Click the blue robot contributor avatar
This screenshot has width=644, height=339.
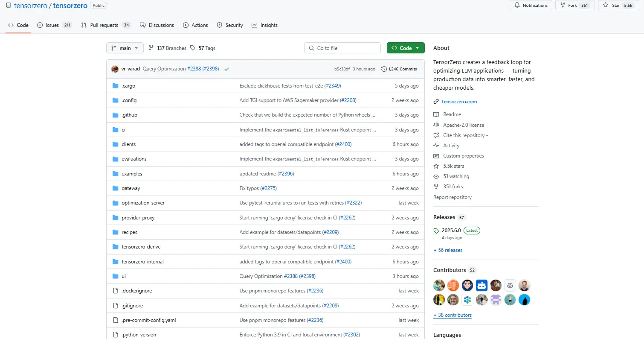482,285
